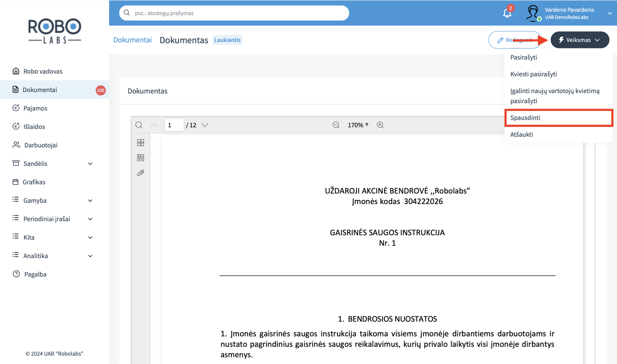Select Kviesti pasirašyti menu option

point(559,74)
